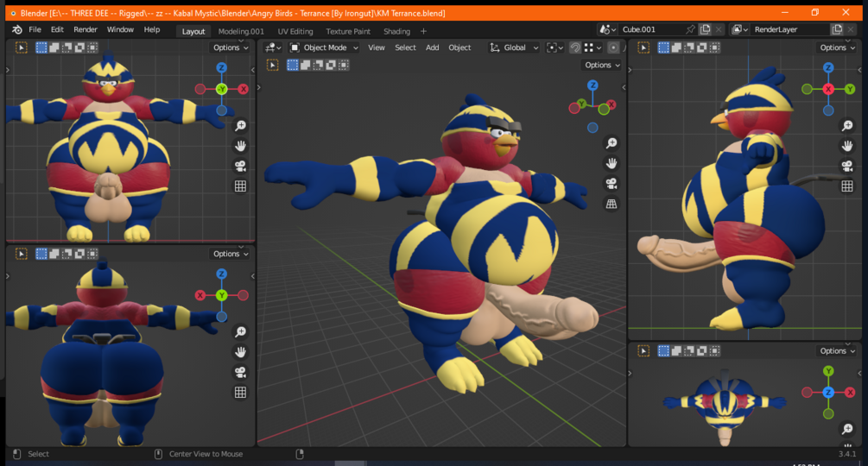Open the File menu
868x466 pixels.
(x=35, y=30)
